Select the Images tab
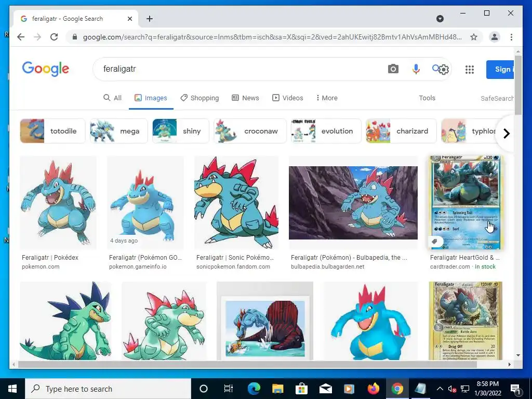This screenshot has width=532, height=399. tap(151, 98)
